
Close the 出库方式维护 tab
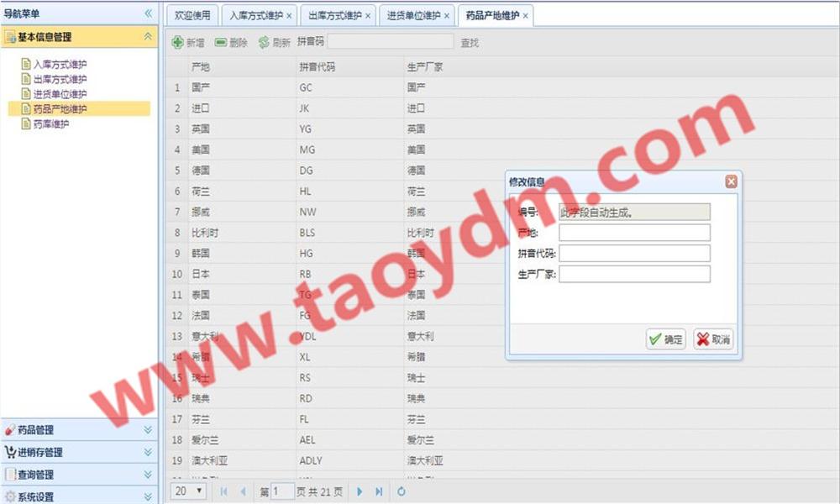click(368, 16)
